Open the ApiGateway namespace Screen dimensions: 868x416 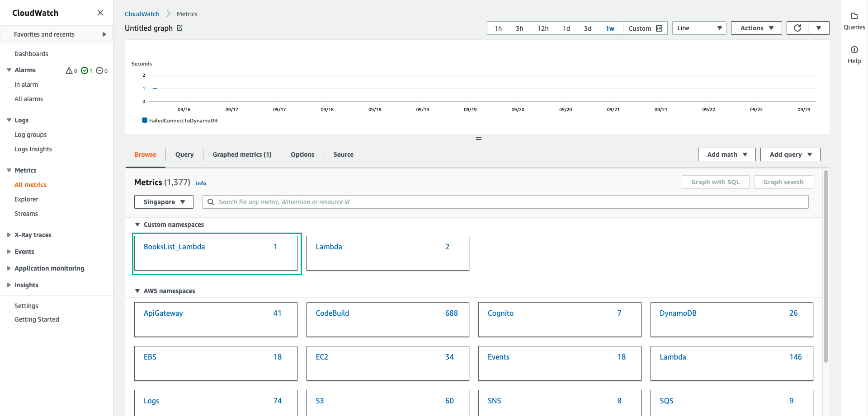point(216,320)
